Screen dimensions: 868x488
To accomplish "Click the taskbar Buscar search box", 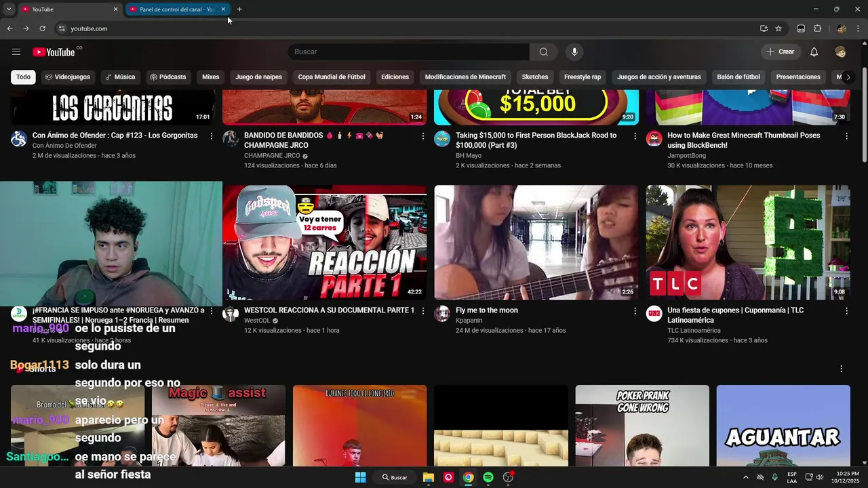I will coord(395,477).
